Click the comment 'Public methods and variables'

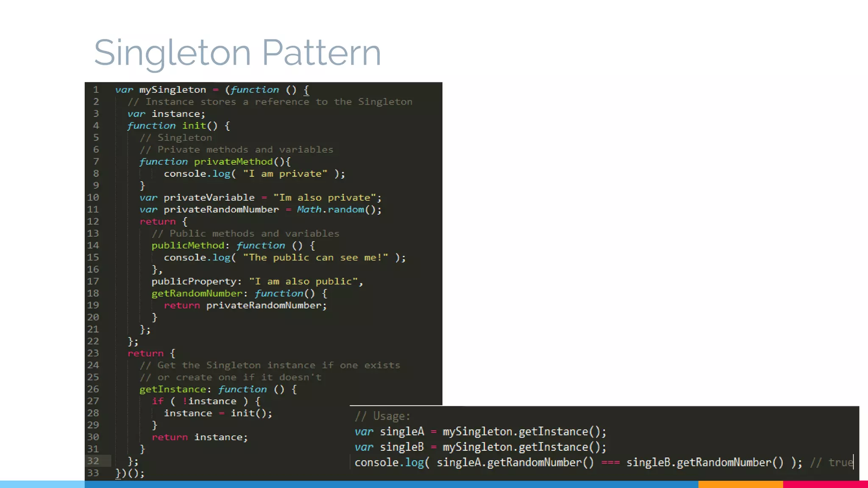pos(246,233)
